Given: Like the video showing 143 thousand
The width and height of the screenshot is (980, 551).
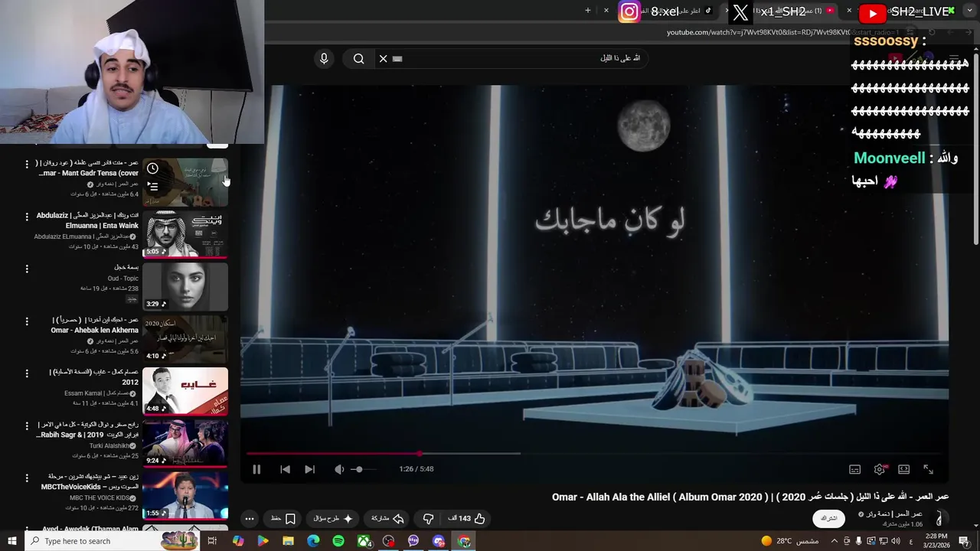Looking at the screenshot, I should tap(467, 518).
